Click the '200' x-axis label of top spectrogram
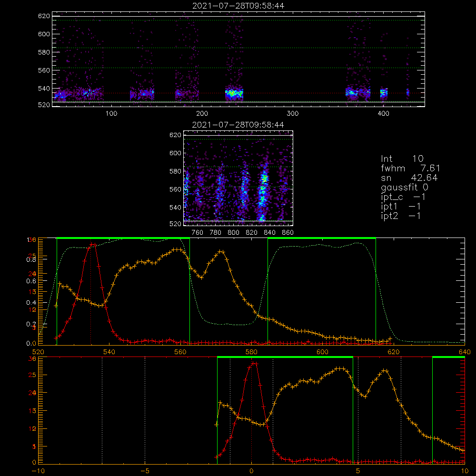The image size is (476, 476). (x=202, y=114)
